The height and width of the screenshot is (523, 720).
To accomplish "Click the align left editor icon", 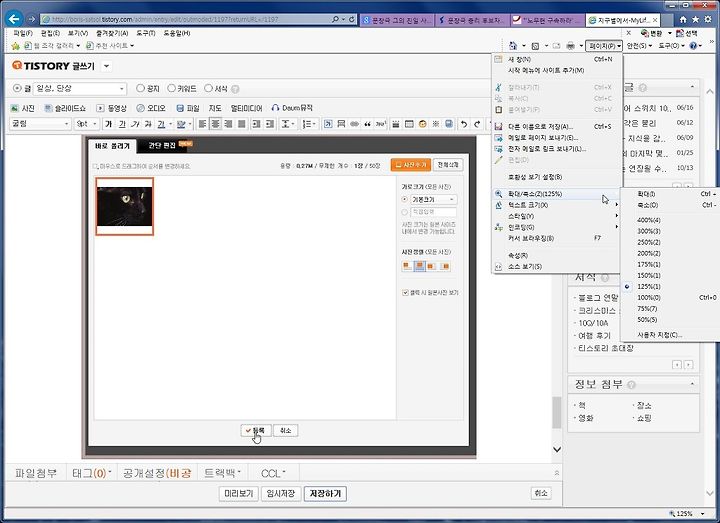I will pos(202,124).
